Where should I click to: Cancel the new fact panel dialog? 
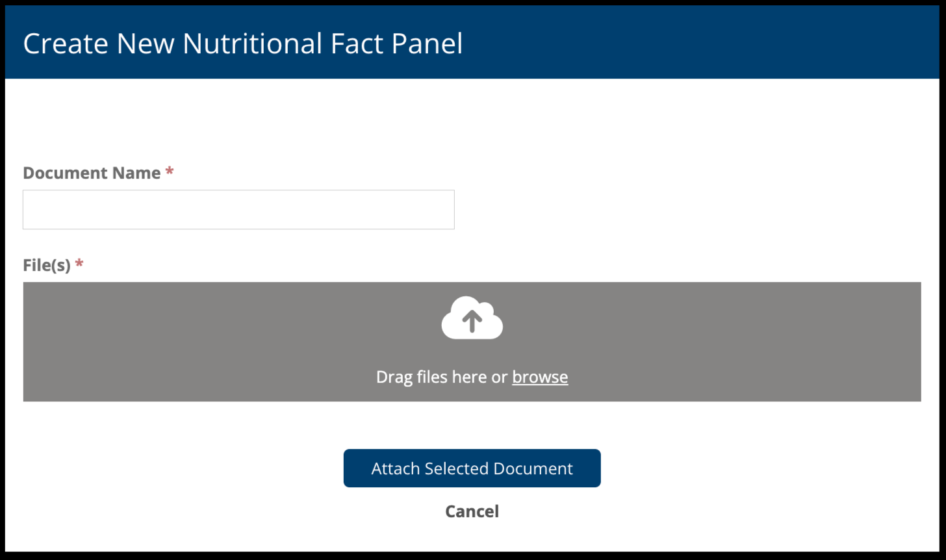(472, 511)
